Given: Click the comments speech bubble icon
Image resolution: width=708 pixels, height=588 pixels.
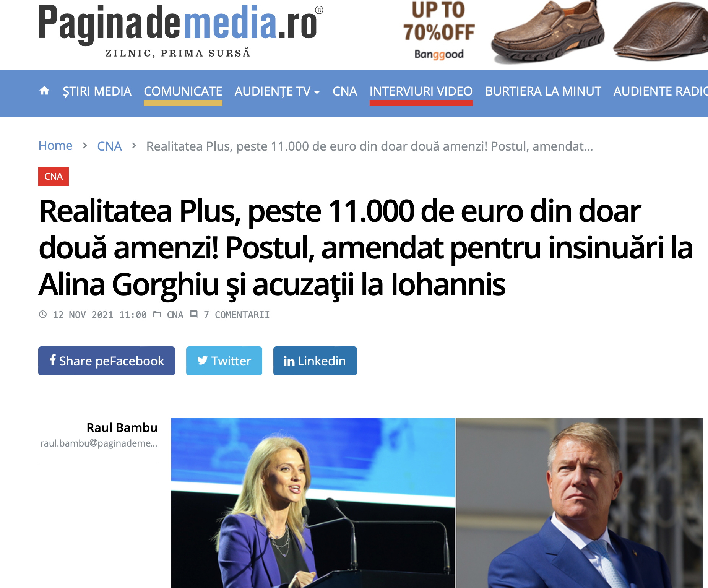Looking at the screenshot, I should pos(194,314).
